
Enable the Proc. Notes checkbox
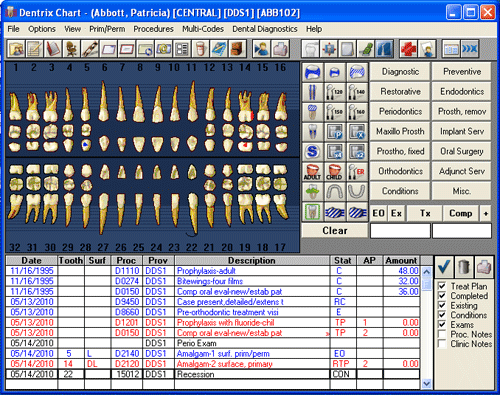click(442, 334)
